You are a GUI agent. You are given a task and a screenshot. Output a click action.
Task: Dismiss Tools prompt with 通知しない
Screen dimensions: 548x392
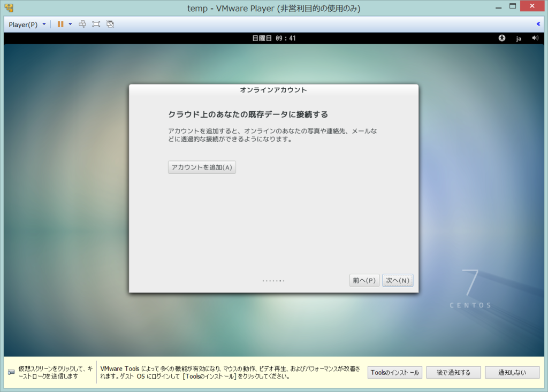(512, 372)
